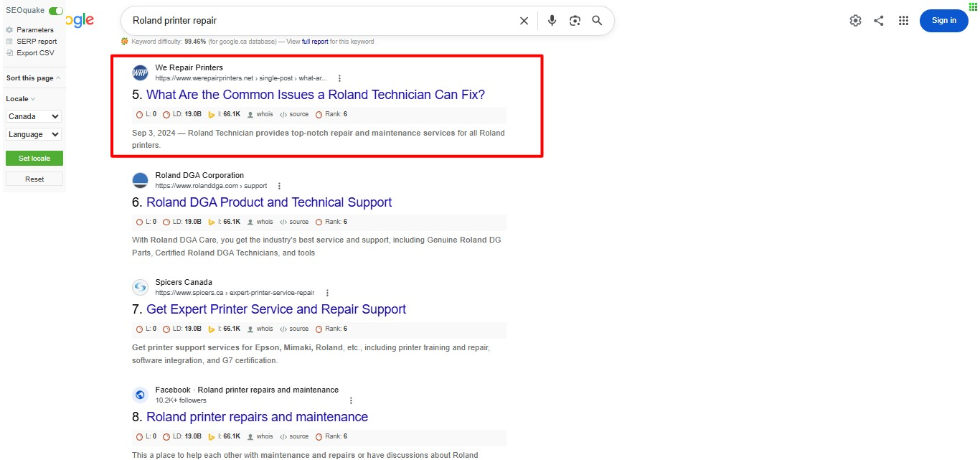
Task: Open Google quick settings gear icon
Action: 855,21
